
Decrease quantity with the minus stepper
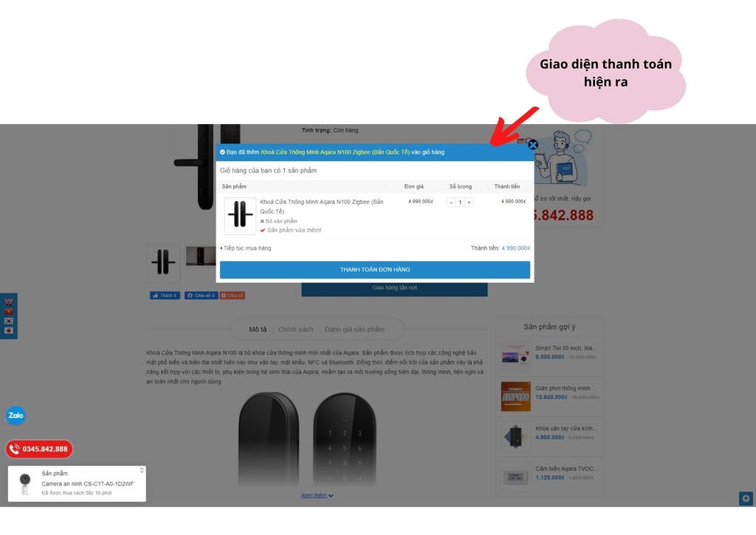[x=451, y=202]
